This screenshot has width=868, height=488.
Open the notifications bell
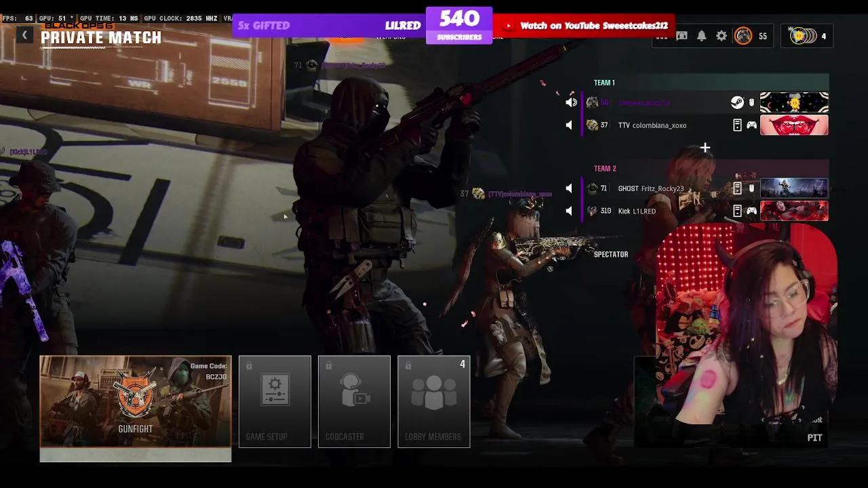[702, 36]
